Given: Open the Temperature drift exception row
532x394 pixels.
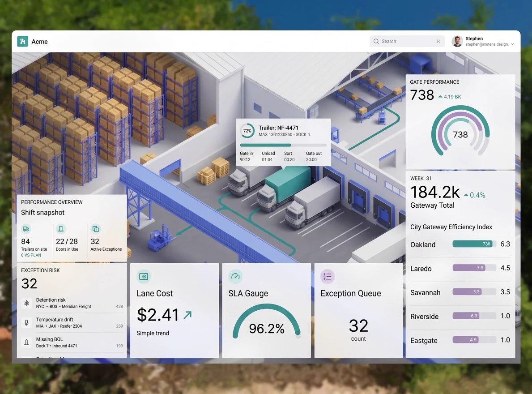Looking at the screenshot, I should point(72,323).
